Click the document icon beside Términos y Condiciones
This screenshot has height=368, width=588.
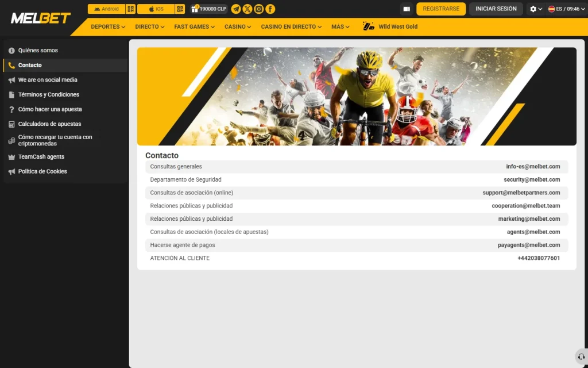(11, 95)
